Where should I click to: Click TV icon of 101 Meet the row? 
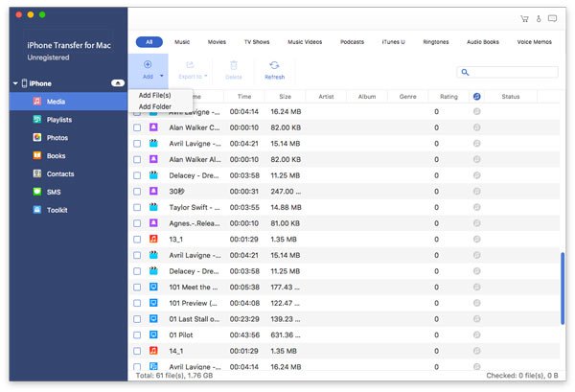[x=153, y=287]
